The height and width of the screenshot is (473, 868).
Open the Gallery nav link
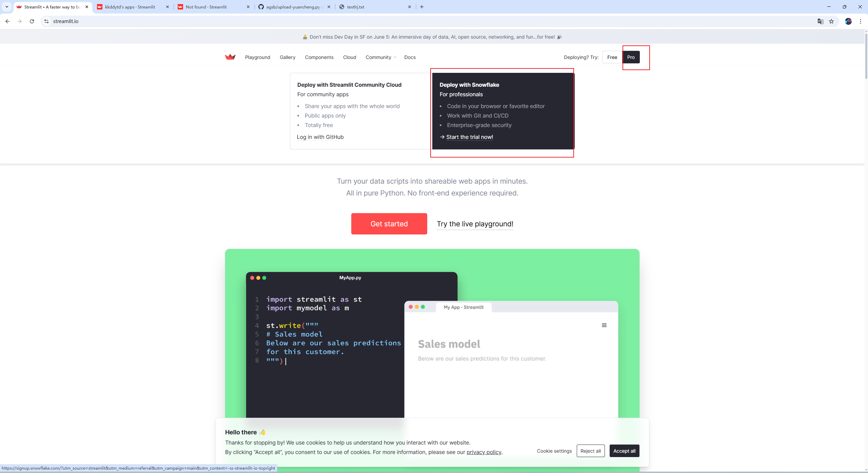288,57
